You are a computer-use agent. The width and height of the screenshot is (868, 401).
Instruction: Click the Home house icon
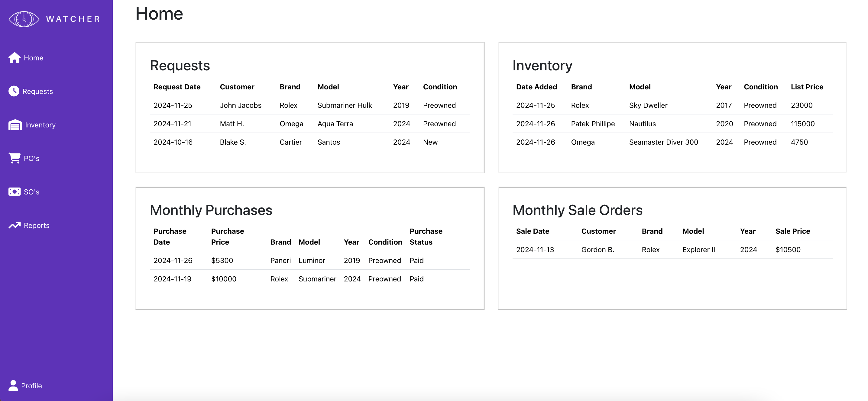pos(15,58)
